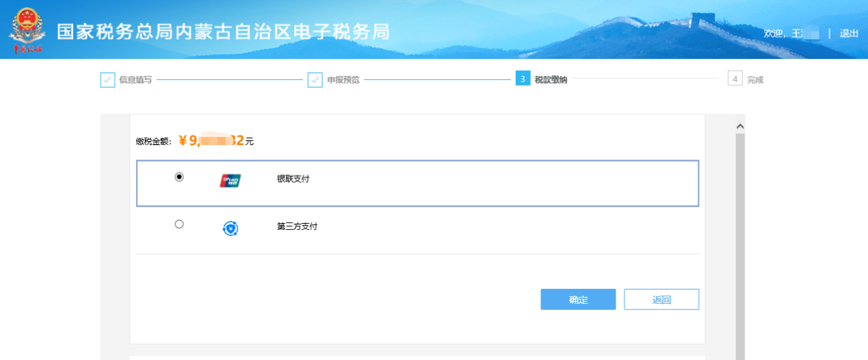Click the UnionPay card logo

(x=231, y=181)
